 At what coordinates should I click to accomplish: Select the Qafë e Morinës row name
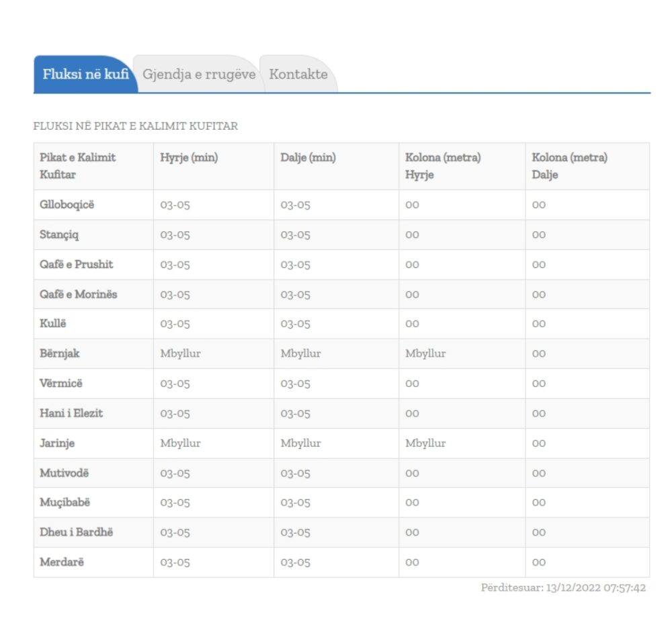(x=79, y=294)
